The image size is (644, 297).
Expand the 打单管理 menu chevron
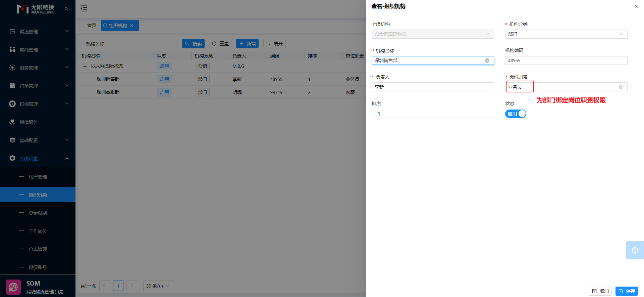coord(67,86)
